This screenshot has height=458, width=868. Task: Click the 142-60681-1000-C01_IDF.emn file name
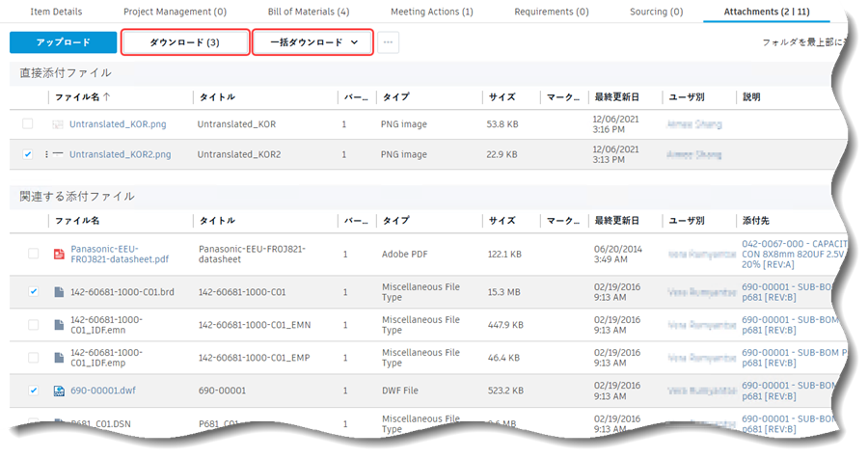point(106,325)
